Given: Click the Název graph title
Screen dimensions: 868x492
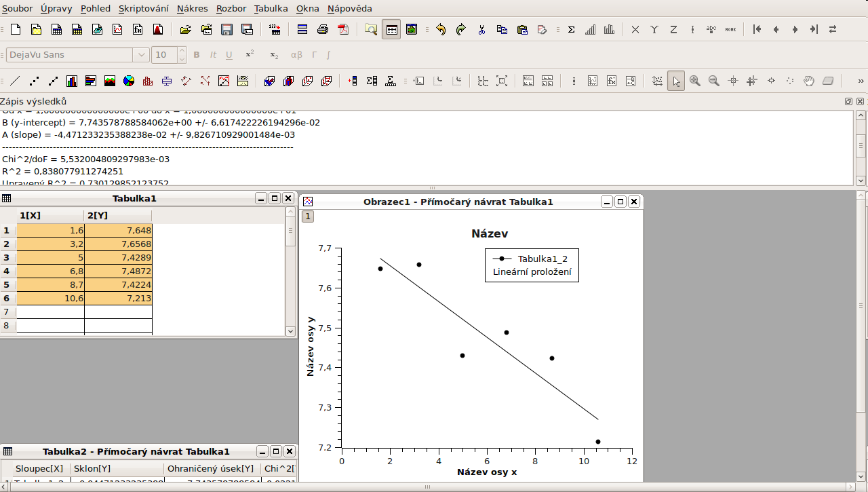Looking at the screenshot, I should point(490,233).
